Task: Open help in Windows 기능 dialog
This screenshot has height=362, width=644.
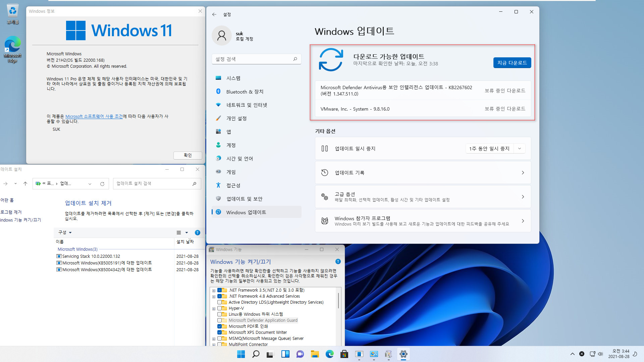Action: pos(338,261)
